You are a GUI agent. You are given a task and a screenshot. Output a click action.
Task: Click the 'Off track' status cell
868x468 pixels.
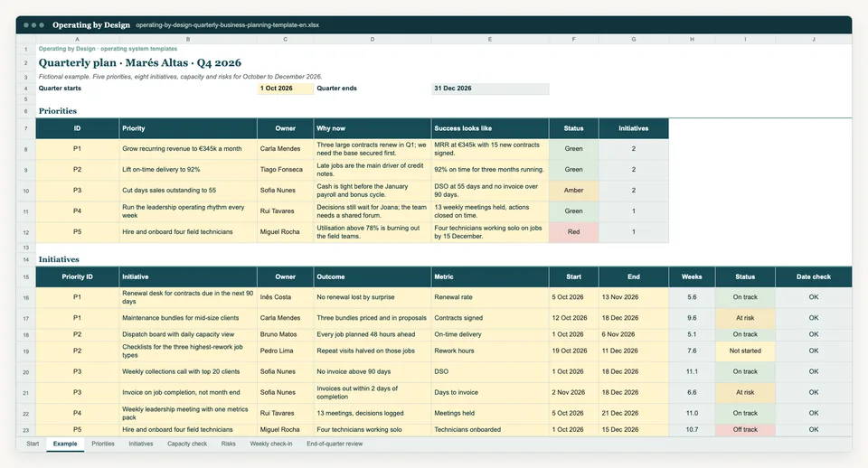(x=745, y=430)
